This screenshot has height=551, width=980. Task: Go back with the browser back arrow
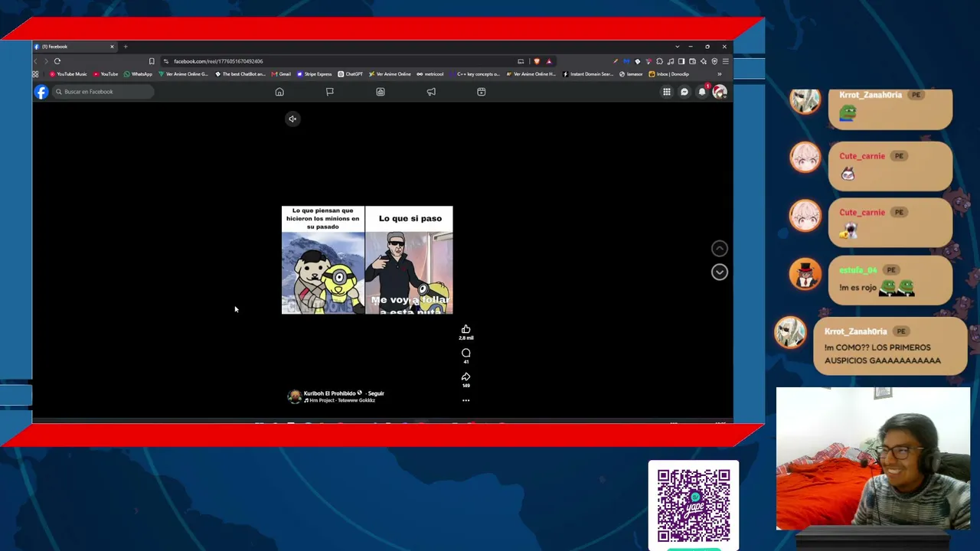(x=35, y=61)
